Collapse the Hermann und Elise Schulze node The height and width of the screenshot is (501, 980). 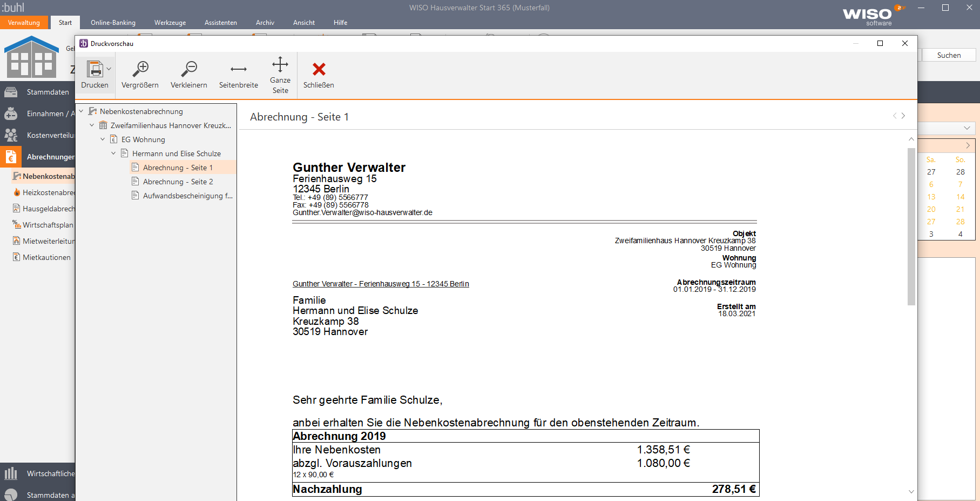(113, 153)
